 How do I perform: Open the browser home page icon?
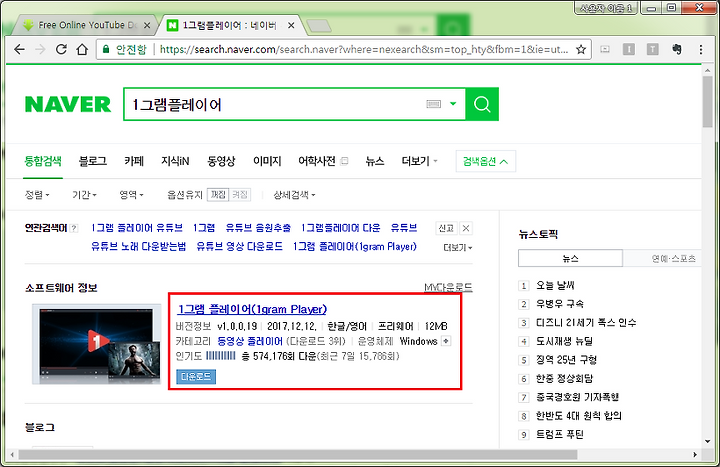click(82, 49)
